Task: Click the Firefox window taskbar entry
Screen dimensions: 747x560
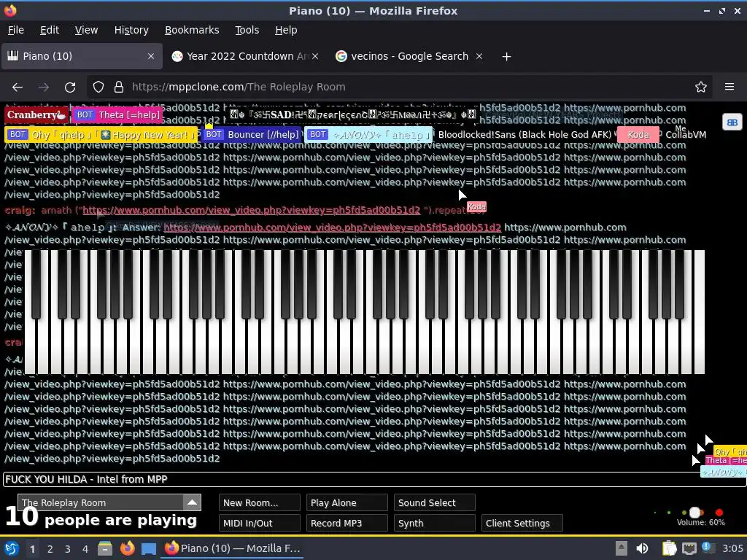Action: pos(233,548)
